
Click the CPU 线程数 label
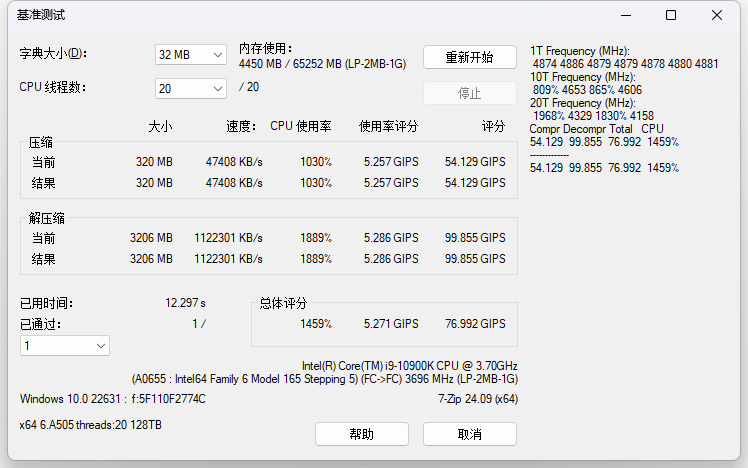click(x=53, y=87)
